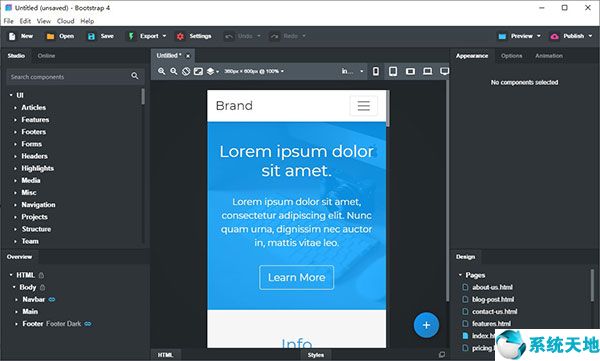The image size is (600, 361).
Task: Click the Brand link in preview
Action: tap(234, 106)
